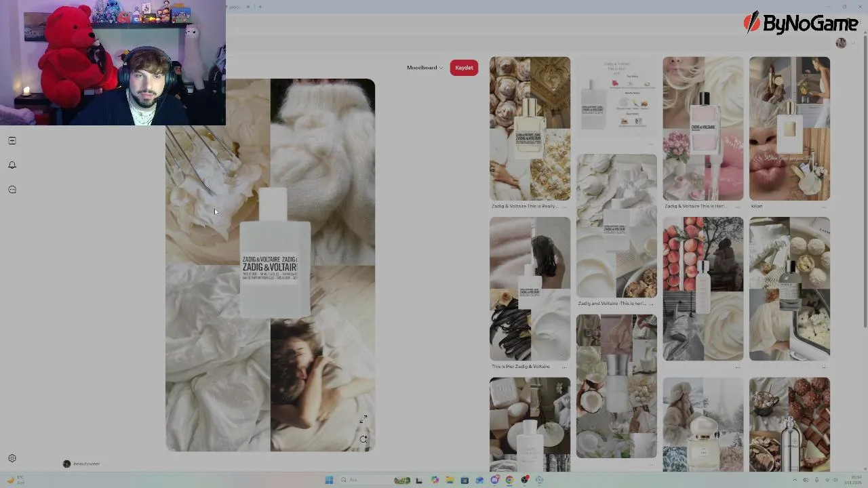This screenshot has width=868, height=488.
Task: Expand the main pin image to fullscreen
Action: coord(363,420)
